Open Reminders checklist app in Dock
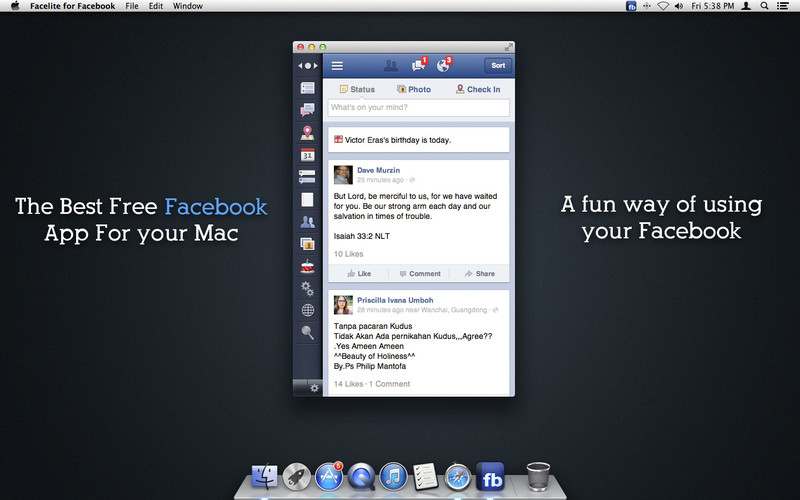 [425, 477]
